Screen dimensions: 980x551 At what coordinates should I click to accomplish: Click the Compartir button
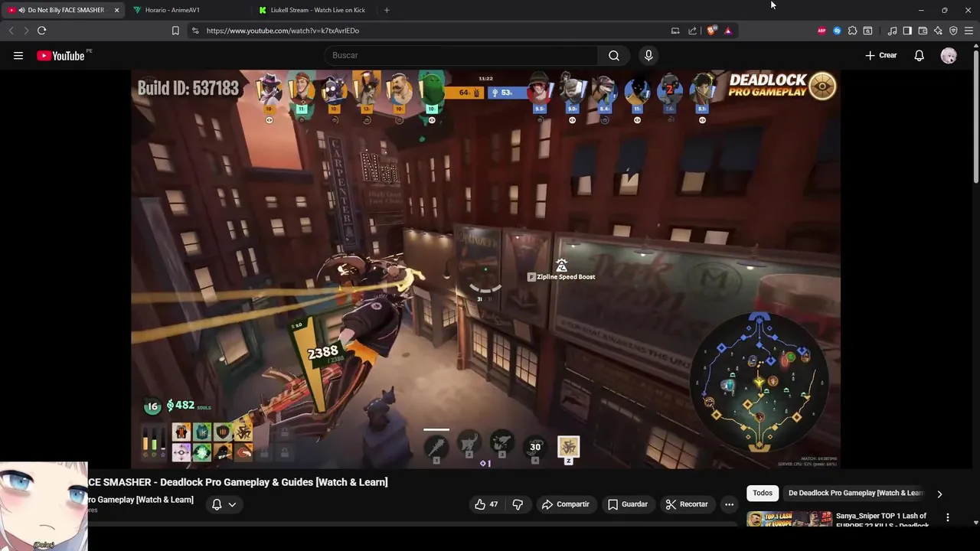pyautogui.click(x=566, y=504)
